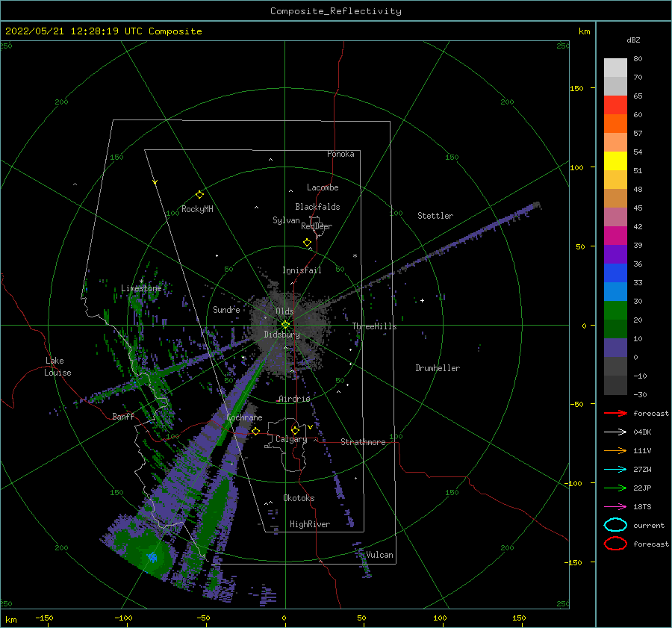Click the Sundre city label
This screenshot has width=672, height=628.
pos(226,310)
